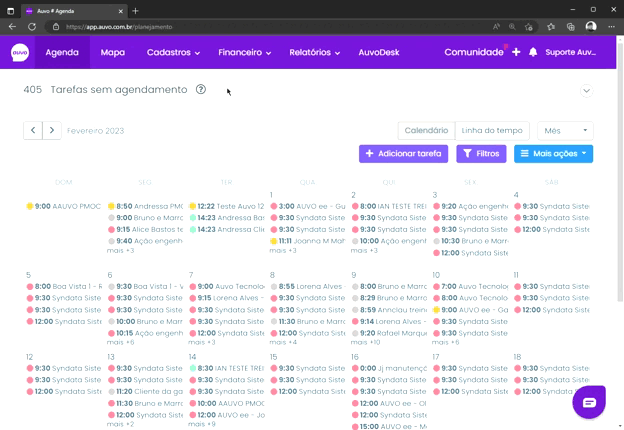This screenshot has height=430, width=624.
Task: Click the Auvo logo icon
Action: (x=20, y=52)
